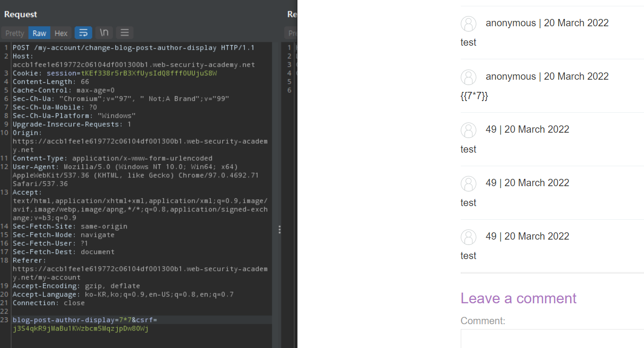Click the {{7*7}} comment text
This screenshot has height=348, width=644.
(474, 96)
